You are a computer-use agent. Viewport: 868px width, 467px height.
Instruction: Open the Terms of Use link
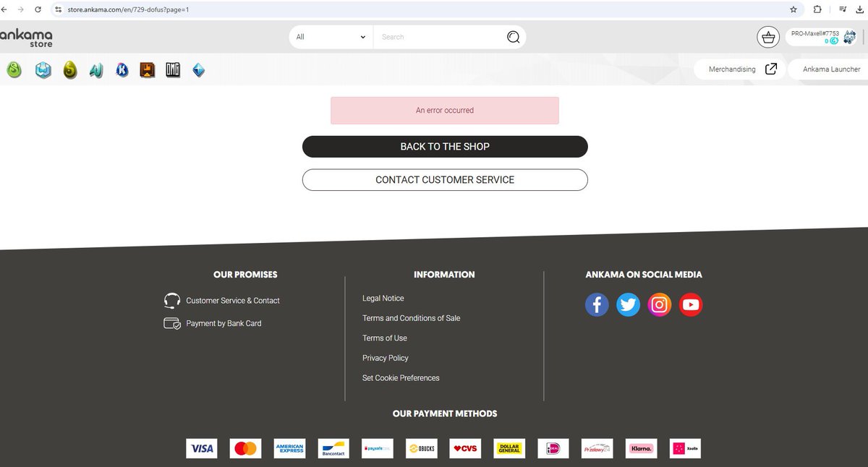385,338
